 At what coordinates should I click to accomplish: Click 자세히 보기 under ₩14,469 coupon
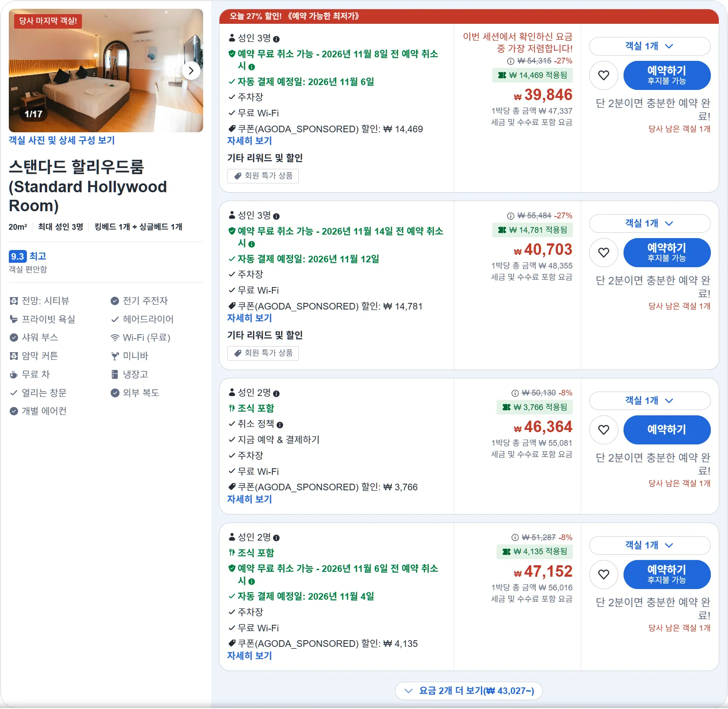[249, 141]
